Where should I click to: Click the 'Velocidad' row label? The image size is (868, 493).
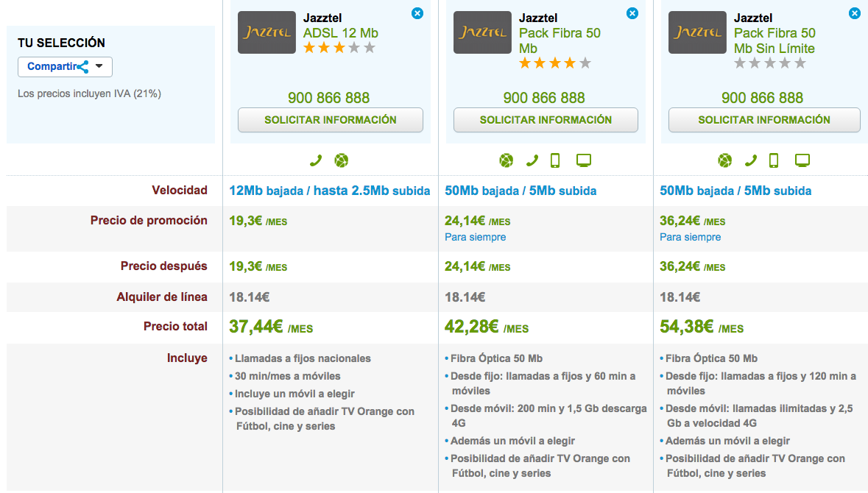180,191
